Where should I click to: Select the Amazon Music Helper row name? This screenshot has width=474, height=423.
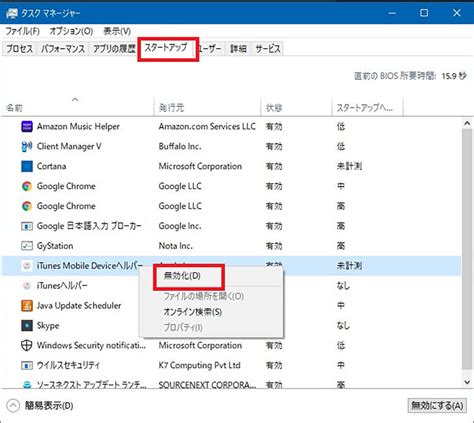pyautogui.click(x=78, y=127)
